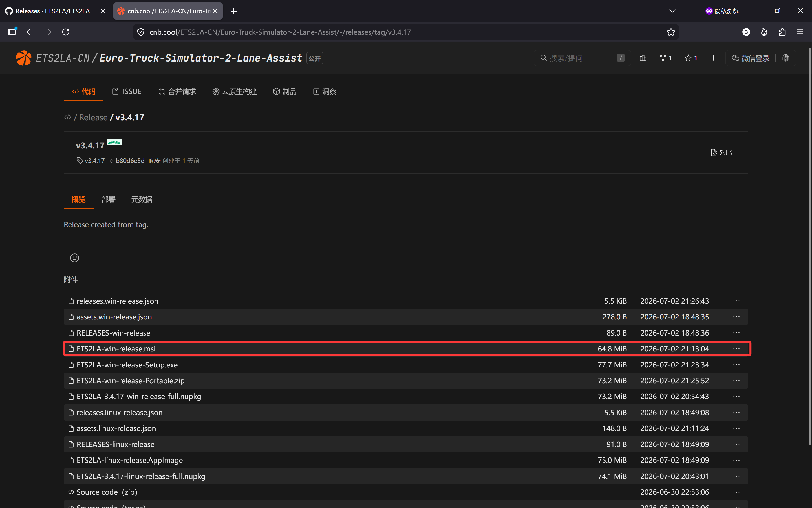Go to Release in the breadcrumb
This screenshot has height=508, width=812.
(x=93, y=117)
